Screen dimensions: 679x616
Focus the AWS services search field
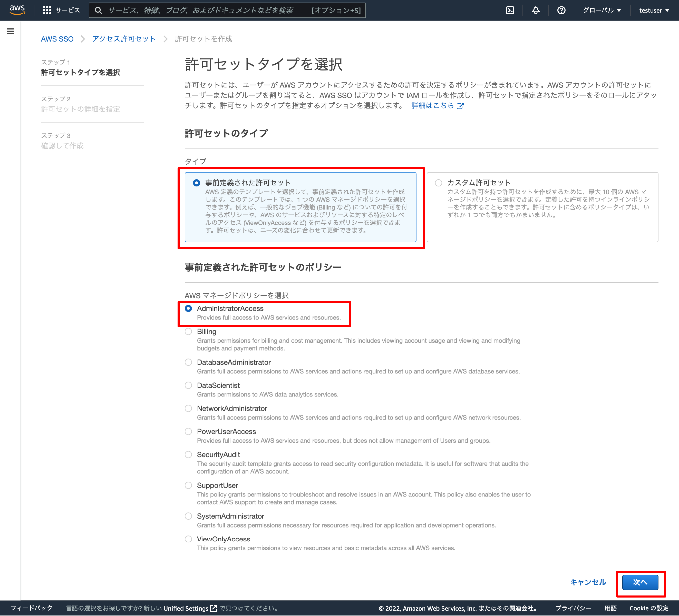(227, 11)
